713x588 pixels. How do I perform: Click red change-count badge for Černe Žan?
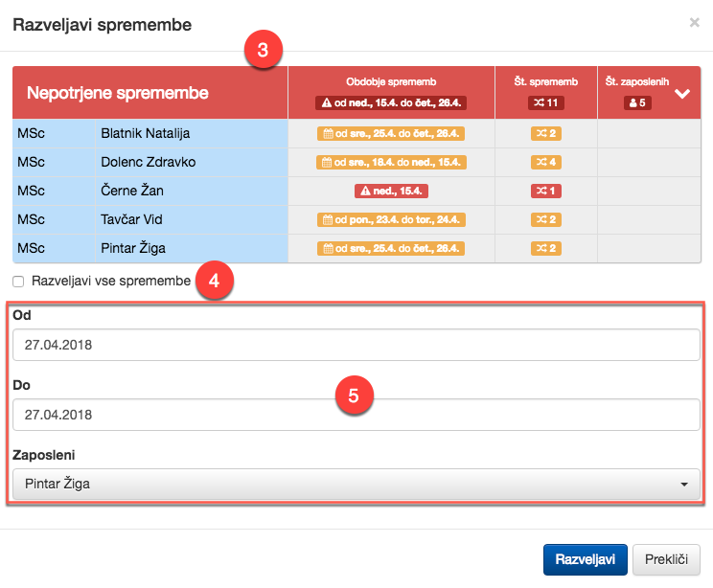tap(545, 191)
